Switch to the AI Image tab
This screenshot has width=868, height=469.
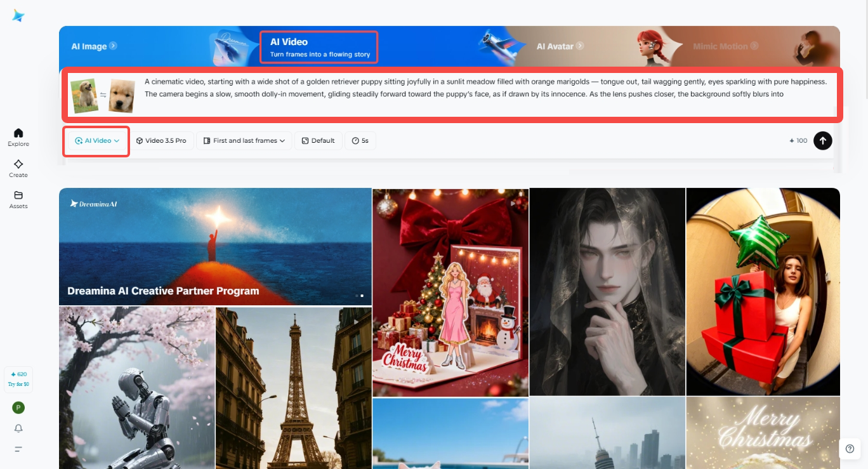(x=93, y=46)
